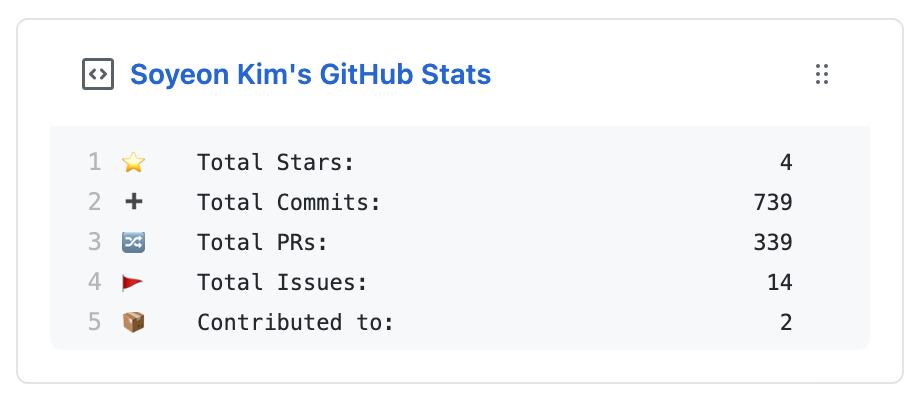Click the red flag emoji
The image size is (920, 408).
133,282
